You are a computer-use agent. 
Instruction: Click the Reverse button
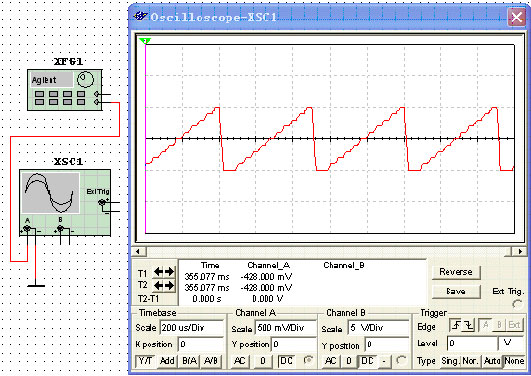pos(456,272)
